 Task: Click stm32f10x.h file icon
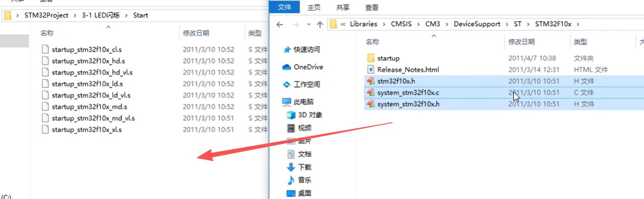coord(370,81)
